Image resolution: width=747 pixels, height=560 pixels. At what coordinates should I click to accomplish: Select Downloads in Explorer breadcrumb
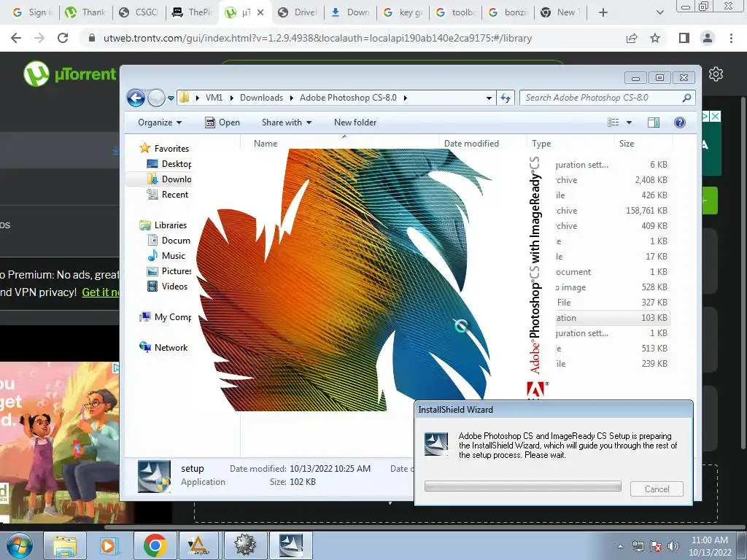(261, 98)
